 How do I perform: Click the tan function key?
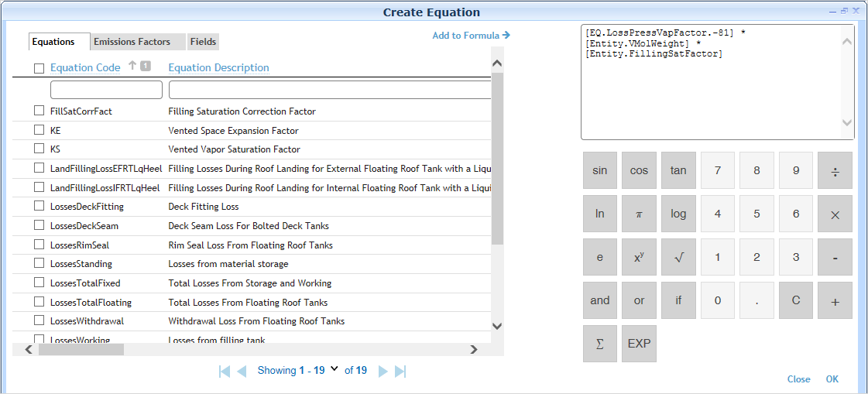[678, 170]
